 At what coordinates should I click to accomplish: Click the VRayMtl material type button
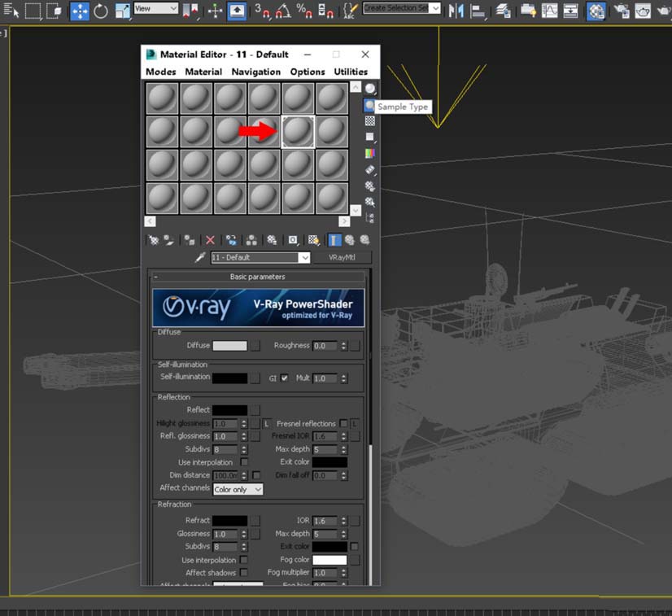(x=343, y=257)
